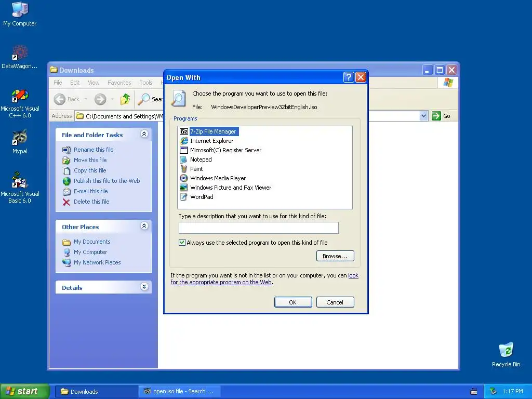
Task: Click the network tray icon by clock
Action: [x=494, y=391]
